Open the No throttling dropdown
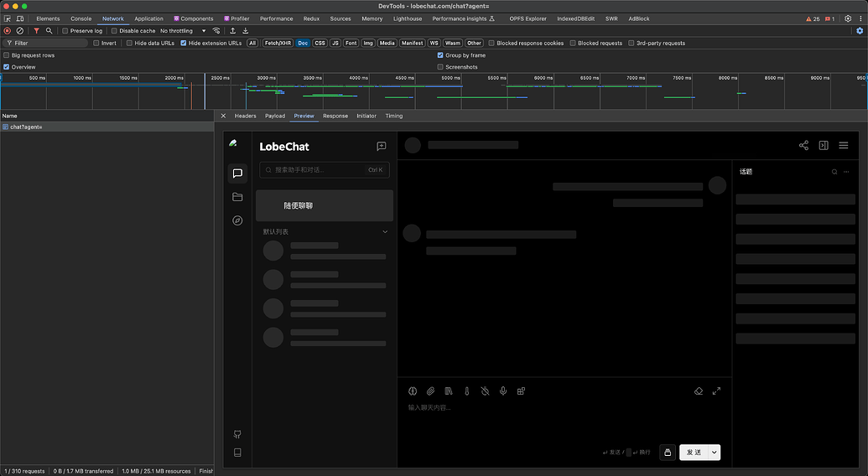This screenshot has height=476, width=868. click(183, 31)
